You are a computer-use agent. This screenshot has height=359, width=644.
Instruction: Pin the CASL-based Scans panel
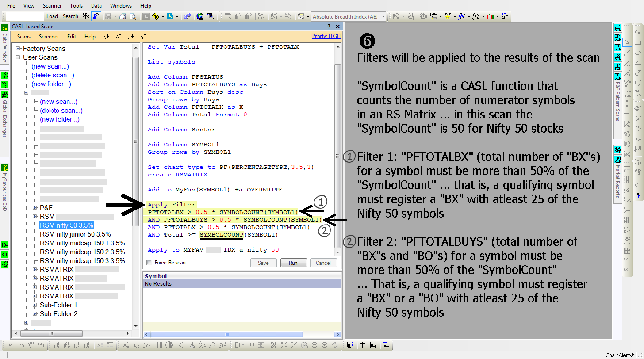[x=329, y=27]
